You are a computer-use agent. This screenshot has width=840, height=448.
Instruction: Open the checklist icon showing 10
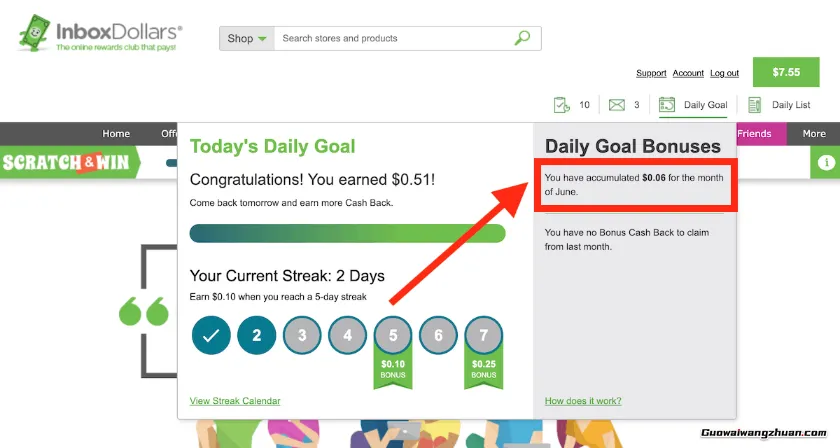click(x=562, y=105)
